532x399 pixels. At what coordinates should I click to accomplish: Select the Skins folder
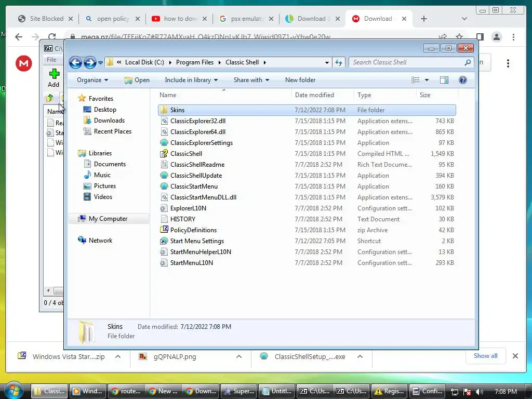pyautogui.click(x=307, y=110)
